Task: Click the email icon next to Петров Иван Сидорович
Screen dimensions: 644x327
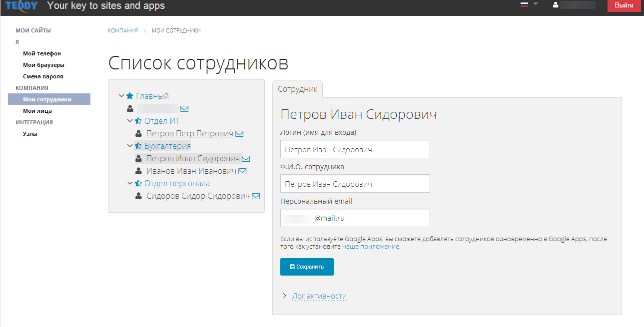Action: click(x=246, y=159)
